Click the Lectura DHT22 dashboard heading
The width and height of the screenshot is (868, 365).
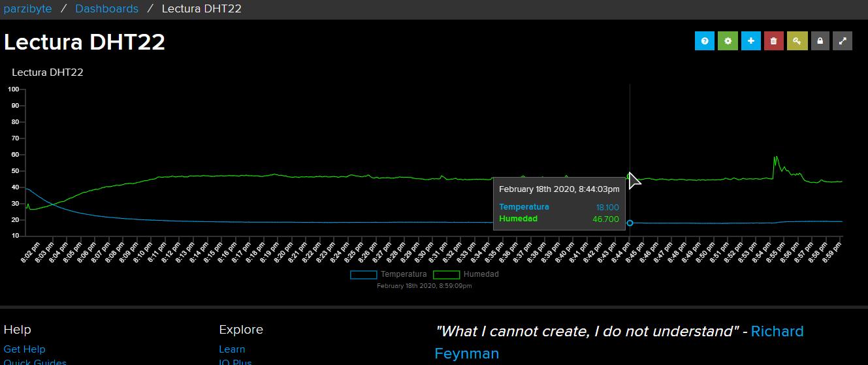(84, 42)
